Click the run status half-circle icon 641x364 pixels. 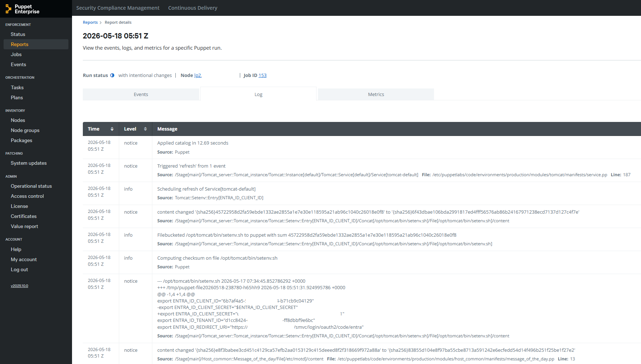[112, 76]
